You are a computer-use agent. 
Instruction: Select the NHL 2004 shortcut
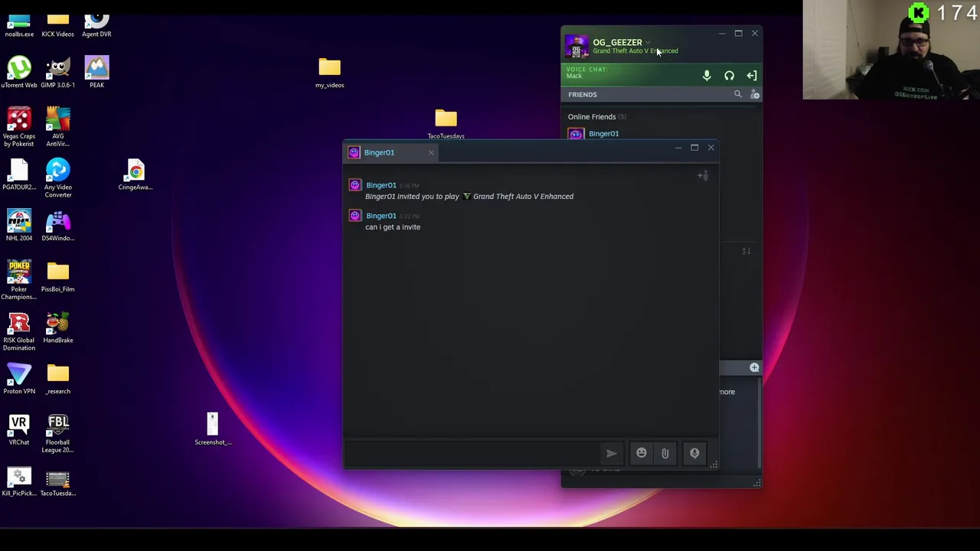pos(19,227)
